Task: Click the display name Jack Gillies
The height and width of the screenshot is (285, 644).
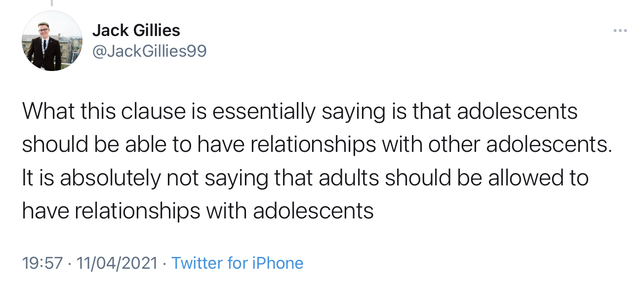Action: pyautogui.click(x=136, y=31)
